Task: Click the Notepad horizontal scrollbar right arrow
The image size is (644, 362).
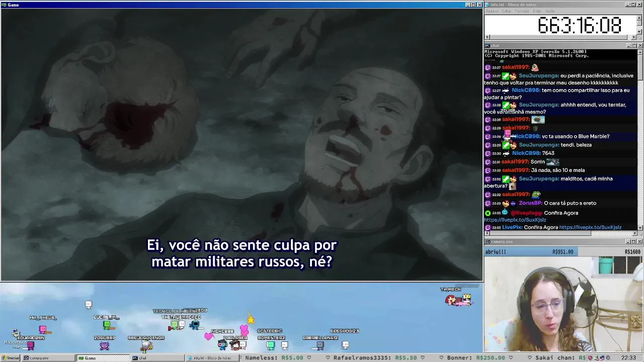Action: point(634,37)
